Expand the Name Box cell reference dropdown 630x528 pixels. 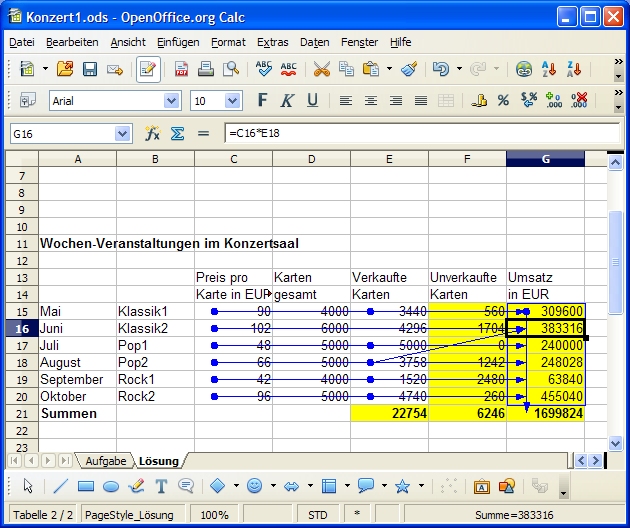pos(123,133)
